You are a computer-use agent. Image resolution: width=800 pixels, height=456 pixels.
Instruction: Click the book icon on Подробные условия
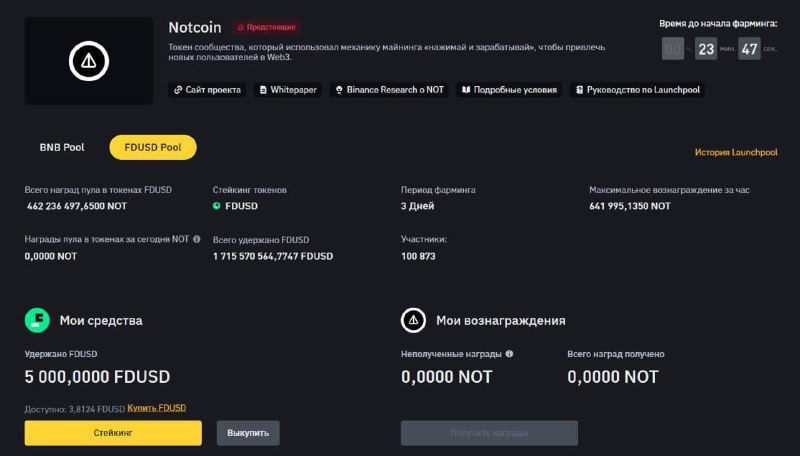coord(466,90)
